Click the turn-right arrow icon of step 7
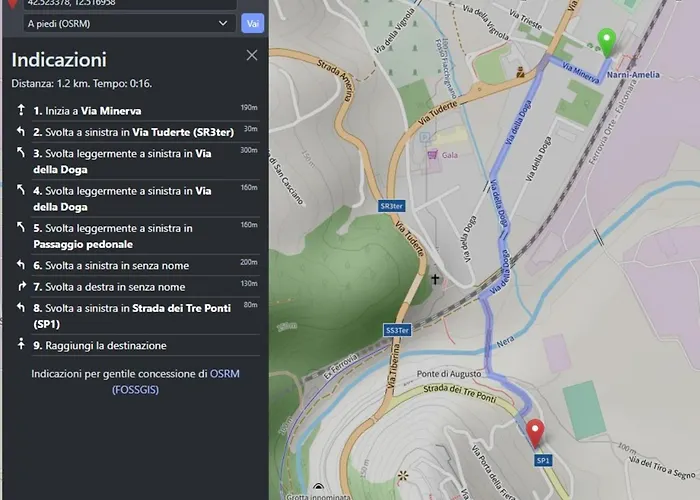This screenshot has height=500, width=700. click(x=21, y=287)
